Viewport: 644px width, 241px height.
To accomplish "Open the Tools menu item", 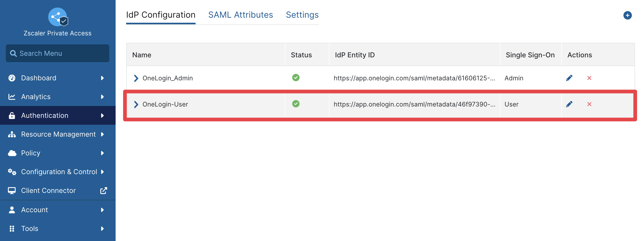I will [x=58, y=229].
